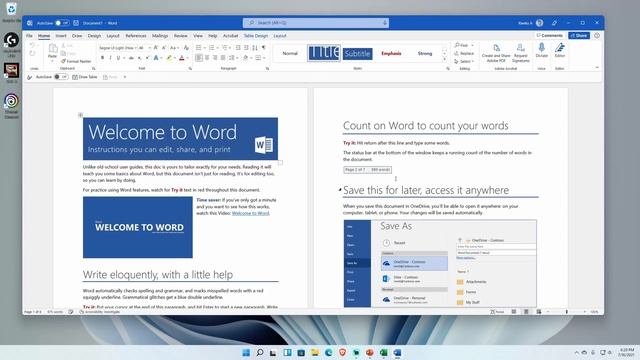Justify the paragraph text
640x360 pixels.
223,58
